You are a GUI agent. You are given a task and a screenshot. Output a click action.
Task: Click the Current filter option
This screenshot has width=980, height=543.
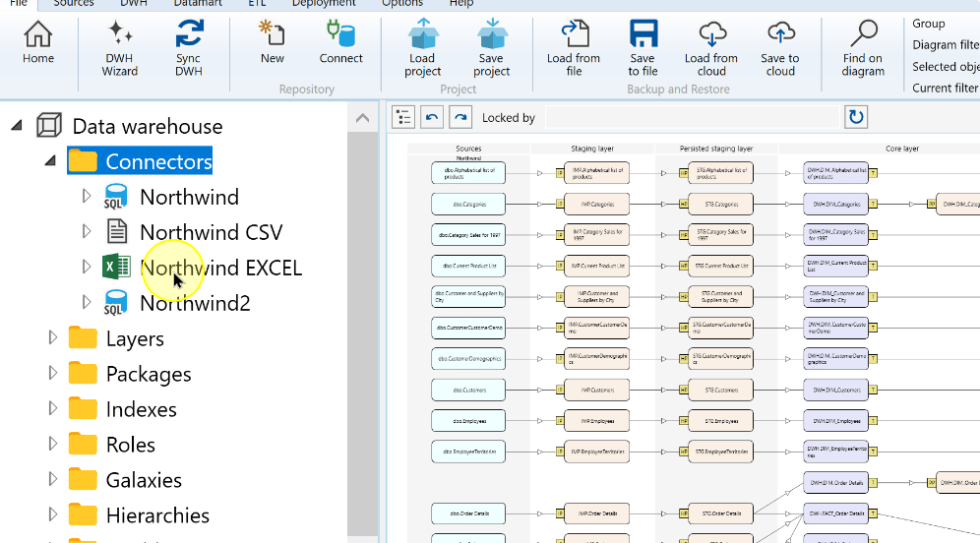pyautogui.click(x=946, y=88)
